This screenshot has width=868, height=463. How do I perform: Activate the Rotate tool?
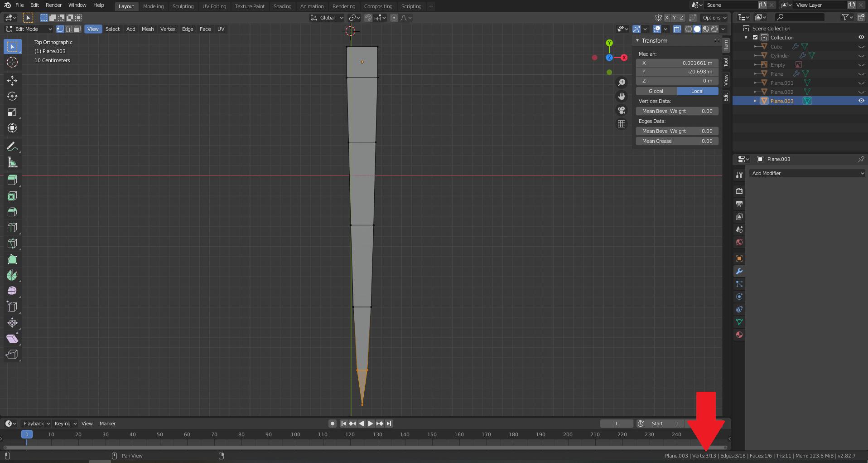pyautogui.click(x=12, y=96)
